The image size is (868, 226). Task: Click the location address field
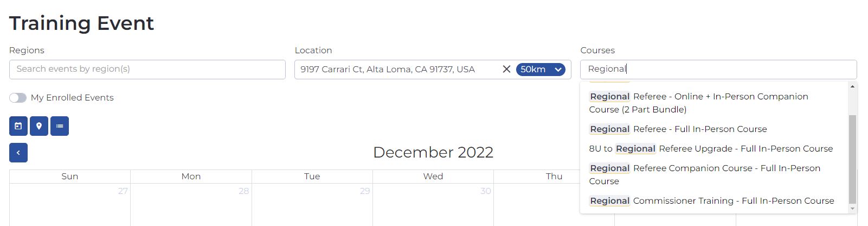click(x=396, y=69)
